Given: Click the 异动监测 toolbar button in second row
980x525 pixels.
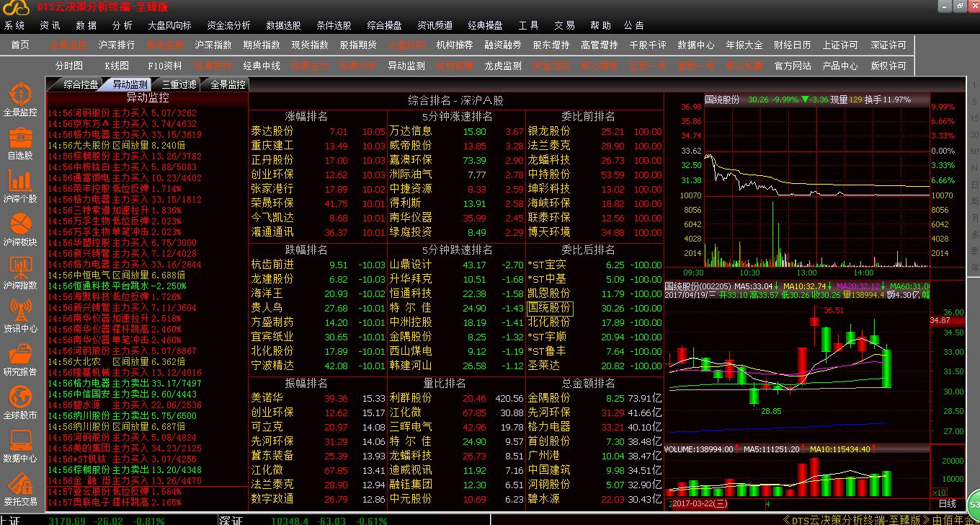Looking at the screenshot, I should coord(406,66).
